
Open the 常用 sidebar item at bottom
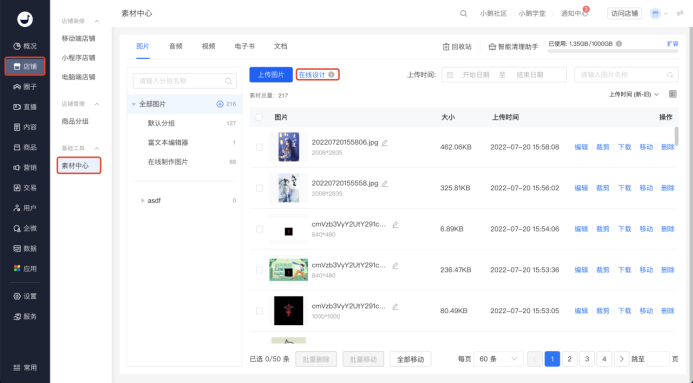(25, 368)
